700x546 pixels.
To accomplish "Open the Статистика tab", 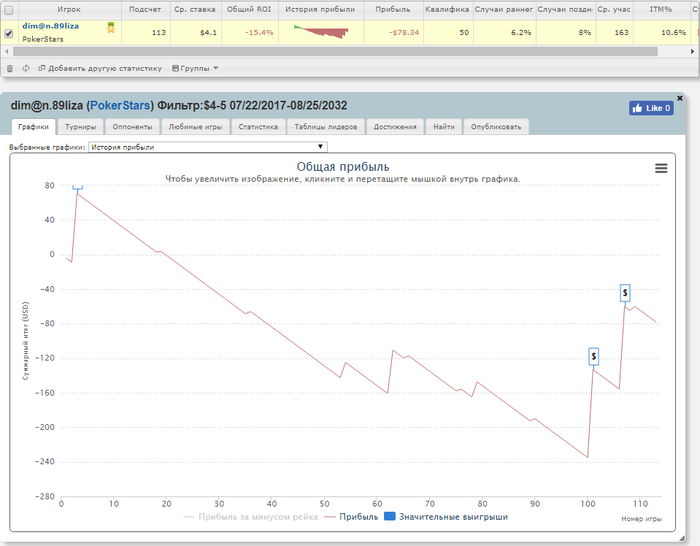I will [x=258, y=127].
